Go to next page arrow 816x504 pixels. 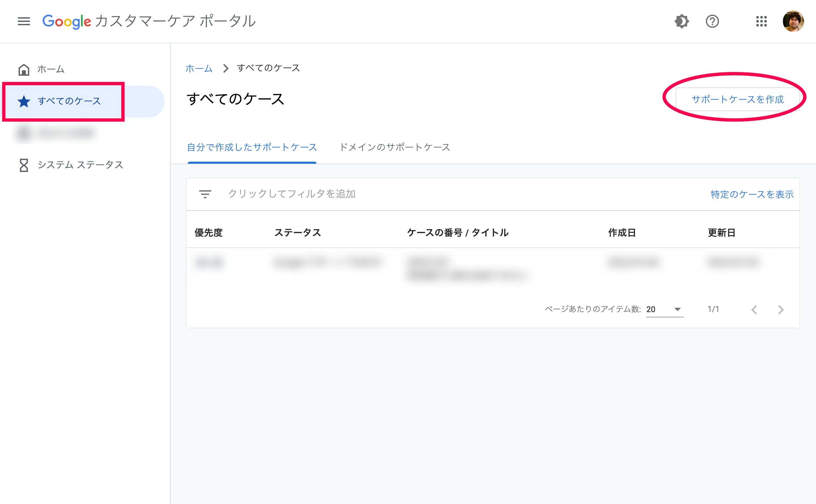781,310
